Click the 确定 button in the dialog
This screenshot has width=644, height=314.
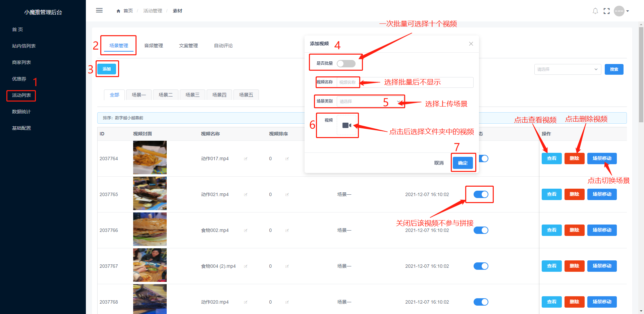(463, 163)
